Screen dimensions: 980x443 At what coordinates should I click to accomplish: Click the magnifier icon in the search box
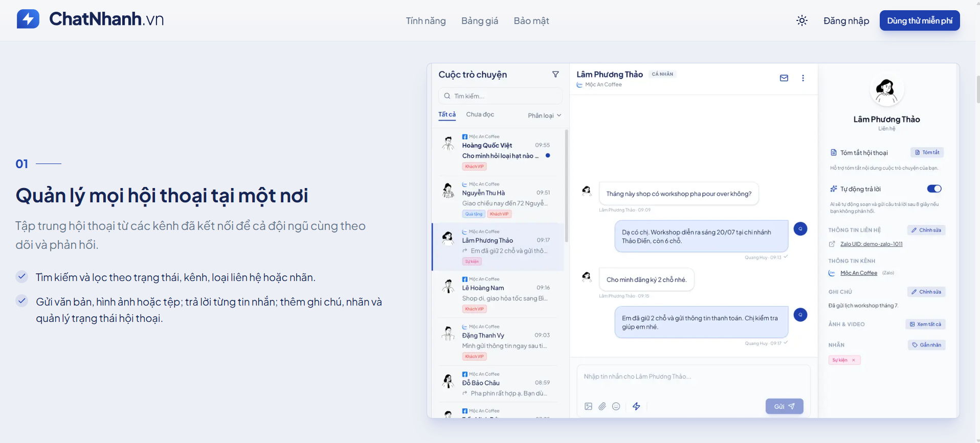447,96
